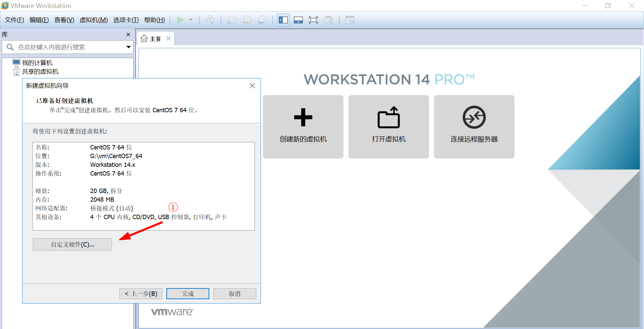The height and width of the screenshot is (329, 644).
Task: Click the 上一步(B) back button
Action: pyautogui.click(x=141, y=294)
